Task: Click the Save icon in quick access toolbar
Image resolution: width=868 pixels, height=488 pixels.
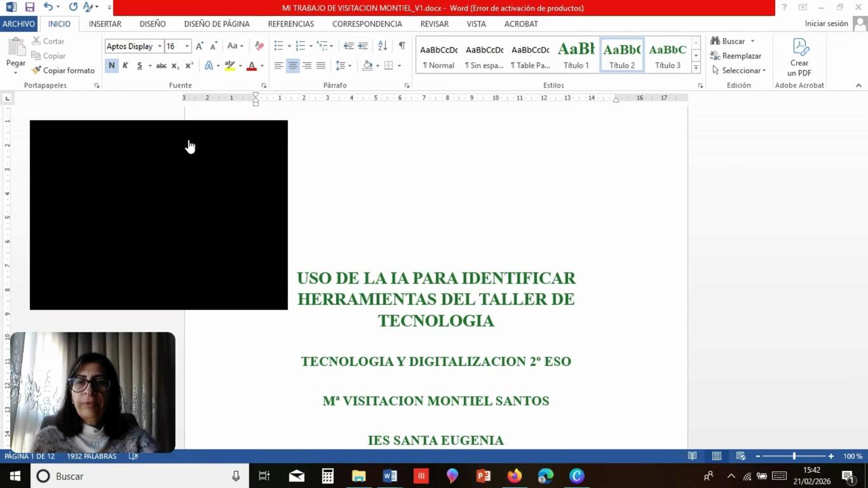Action: (29, 7)
